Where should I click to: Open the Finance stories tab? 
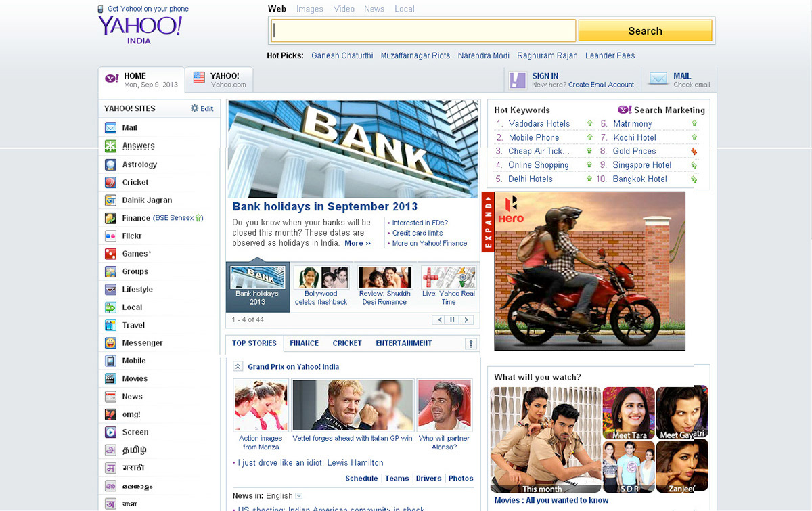click(x=304, y=343)
